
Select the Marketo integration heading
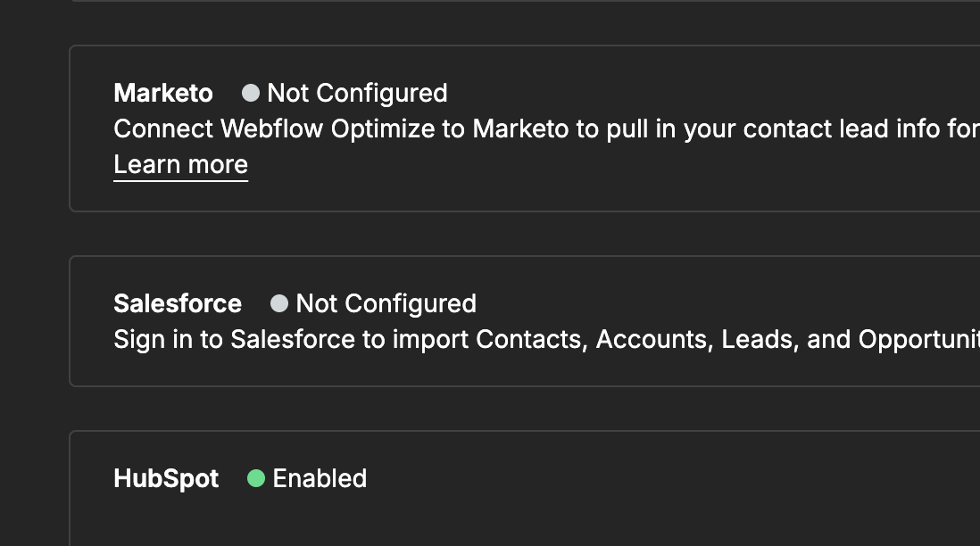[x=163, y=94]
